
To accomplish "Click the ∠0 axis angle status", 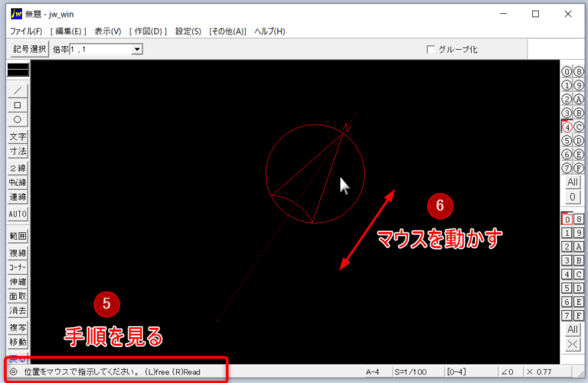I will (x=511, y=372).
